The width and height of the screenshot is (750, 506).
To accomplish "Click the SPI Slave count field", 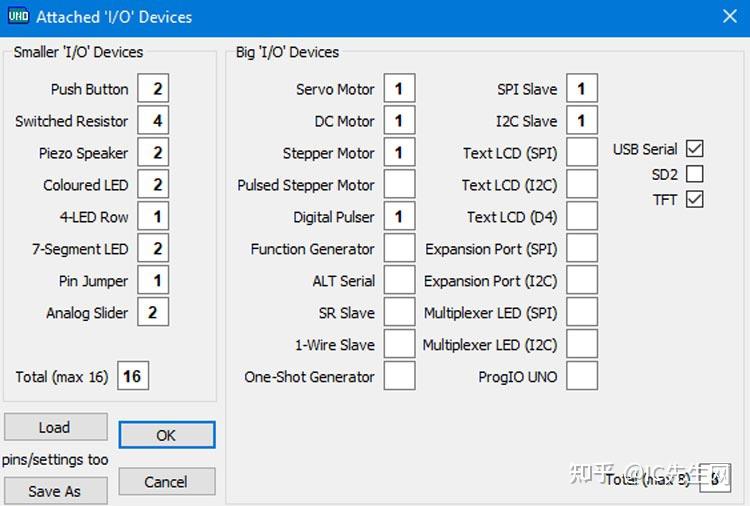I will click(582, 88).
